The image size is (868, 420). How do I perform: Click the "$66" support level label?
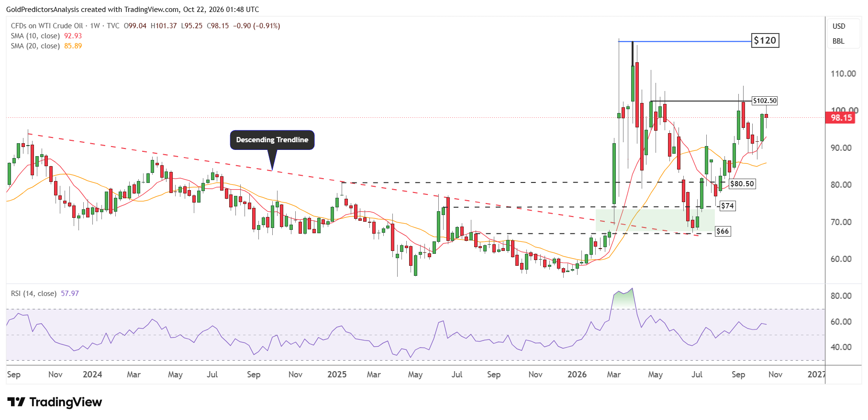tap(723, 231)
